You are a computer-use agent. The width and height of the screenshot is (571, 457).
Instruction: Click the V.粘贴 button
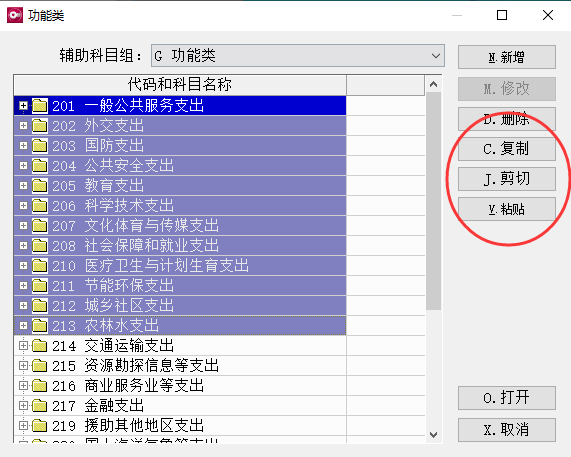point(507,209)
